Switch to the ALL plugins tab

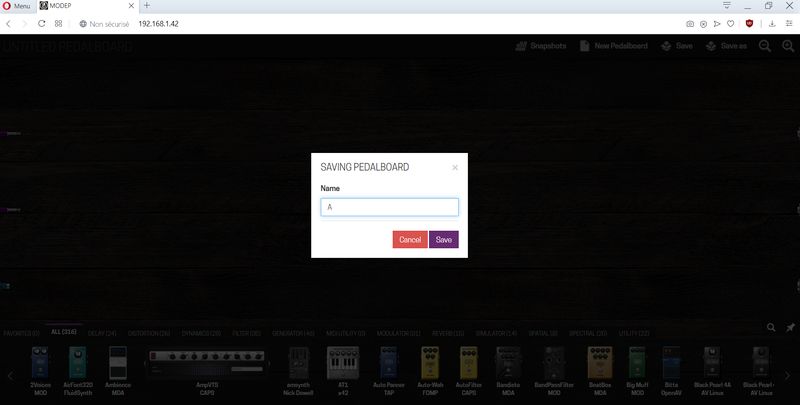(x=64, y=332)
